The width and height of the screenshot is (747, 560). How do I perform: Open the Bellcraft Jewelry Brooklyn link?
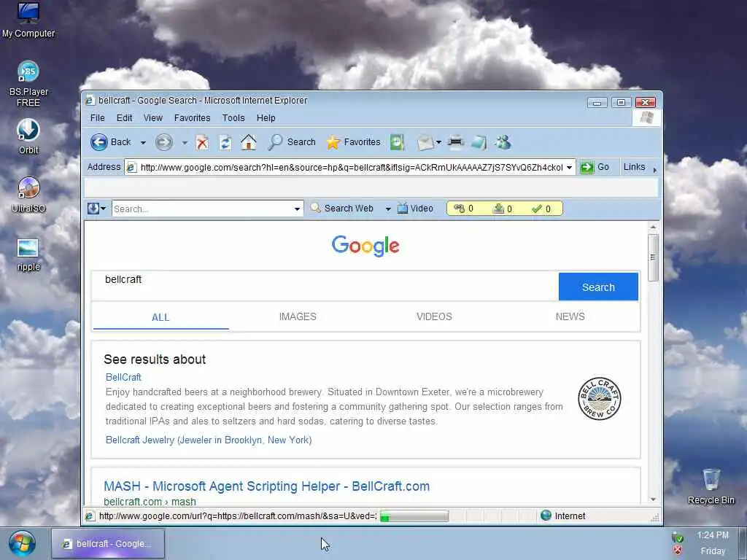[x=209, y=440]
